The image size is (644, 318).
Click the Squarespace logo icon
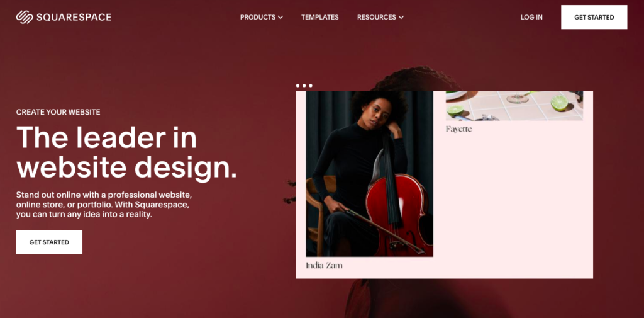point(25,17)
